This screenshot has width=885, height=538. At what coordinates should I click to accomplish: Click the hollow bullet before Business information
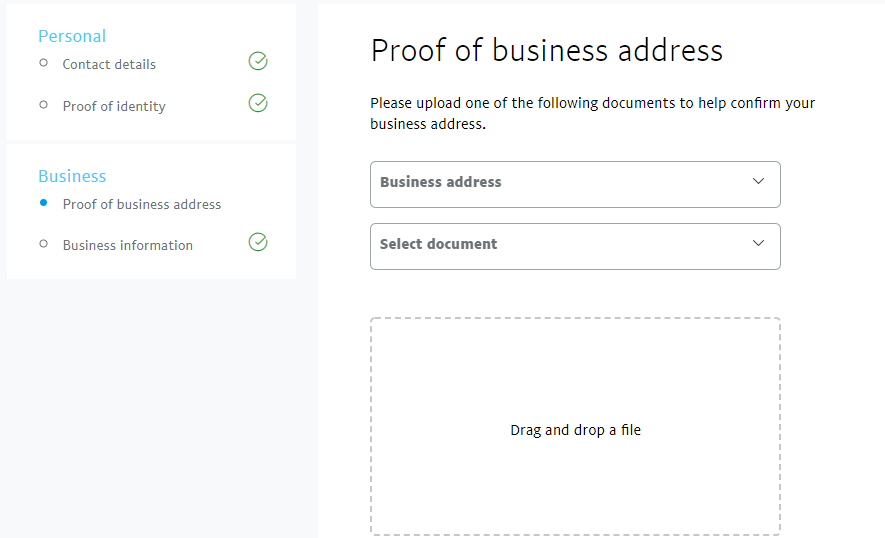43,243
